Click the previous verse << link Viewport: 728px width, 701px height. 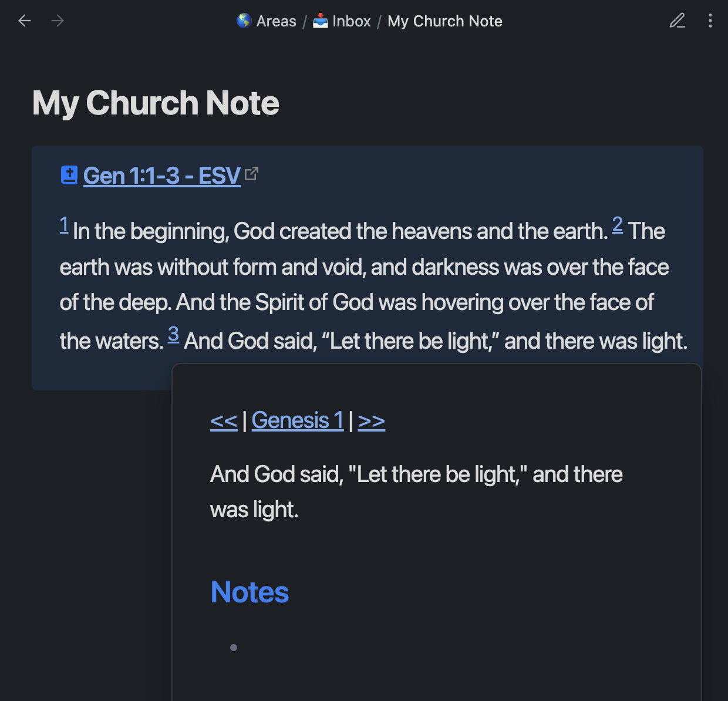pyautogui.click(x=223, y=420)
